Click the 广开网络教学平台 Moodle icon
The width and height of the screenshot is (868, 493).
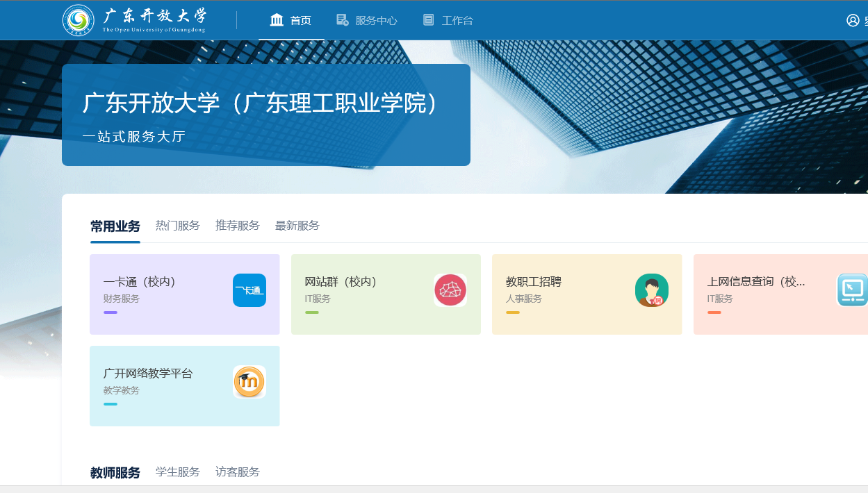249,382
